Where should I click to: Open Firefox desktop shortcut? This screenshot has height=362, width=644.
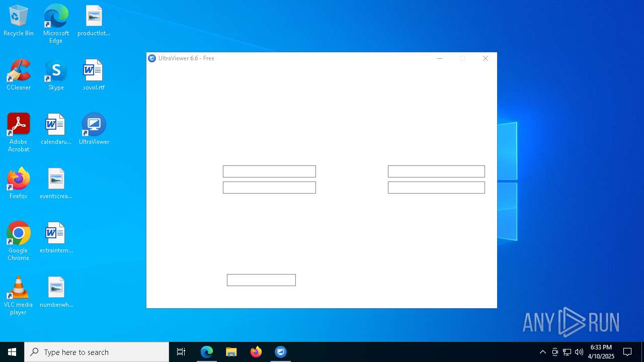click(19, 184)
